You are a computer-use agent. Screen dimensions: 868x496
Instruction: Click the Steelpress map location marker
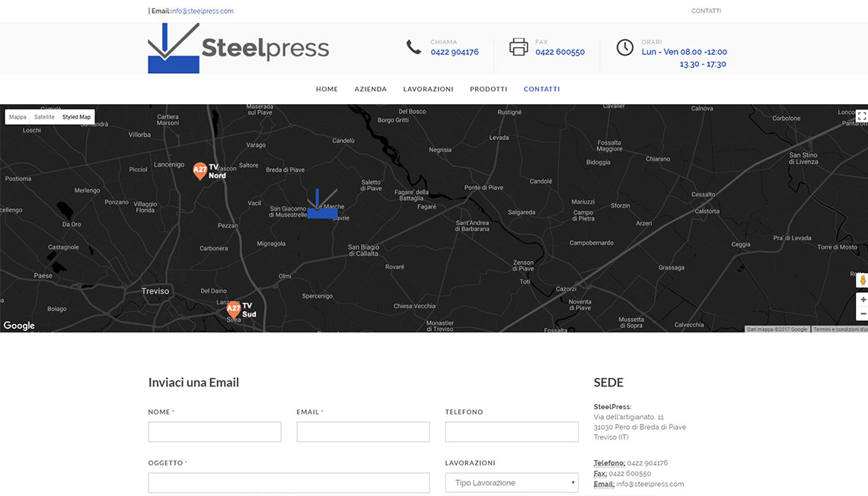pyautogui.click(x=322, y=203)
